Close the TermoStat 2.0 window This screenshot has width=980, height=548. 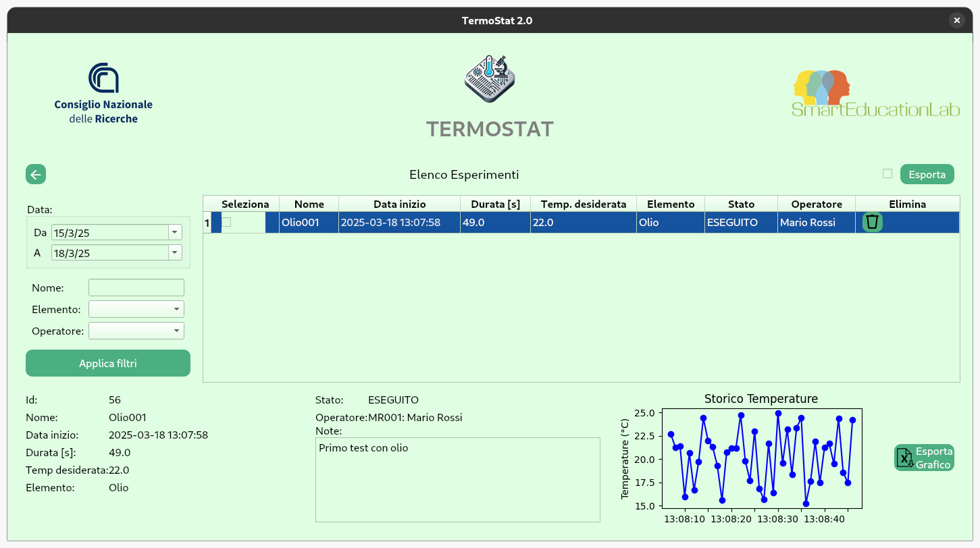click(x=956, y=20)
